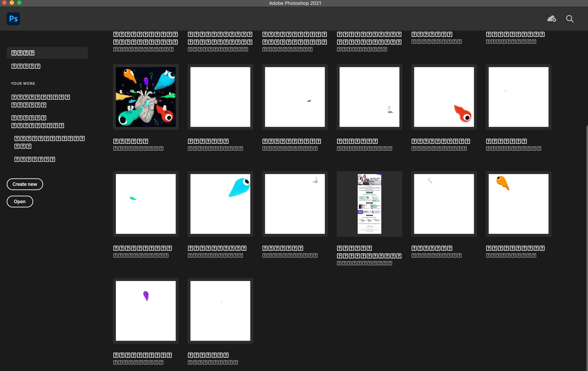Open the small green fish-shaped thumbnail
This screenshot has height=371, width=588.
(x=146, y=204)
